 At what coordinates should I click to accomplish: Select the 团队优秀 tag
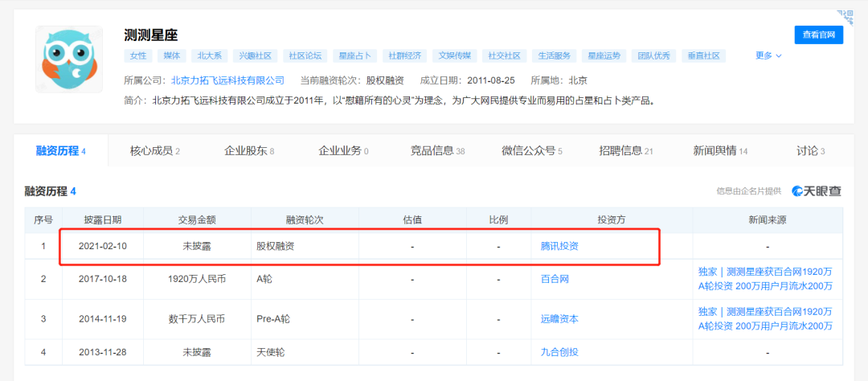[653, 56]
